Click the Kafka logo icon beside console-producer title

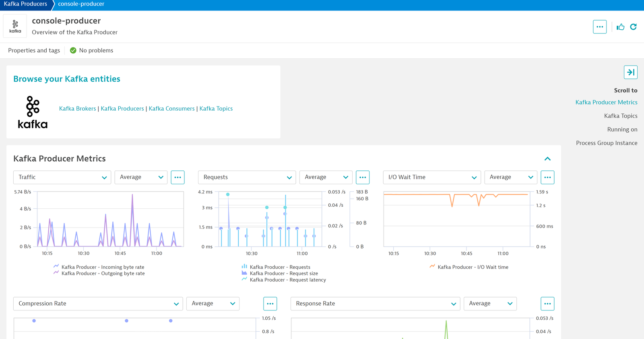15,26
